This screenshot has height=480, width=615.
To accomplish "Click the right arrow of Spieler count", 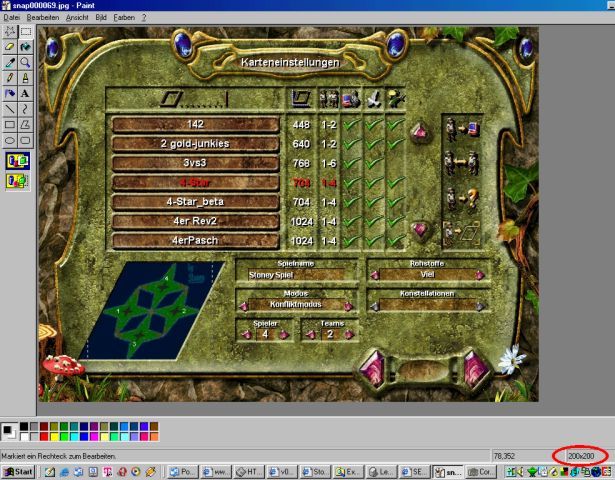I will (284, 335).
